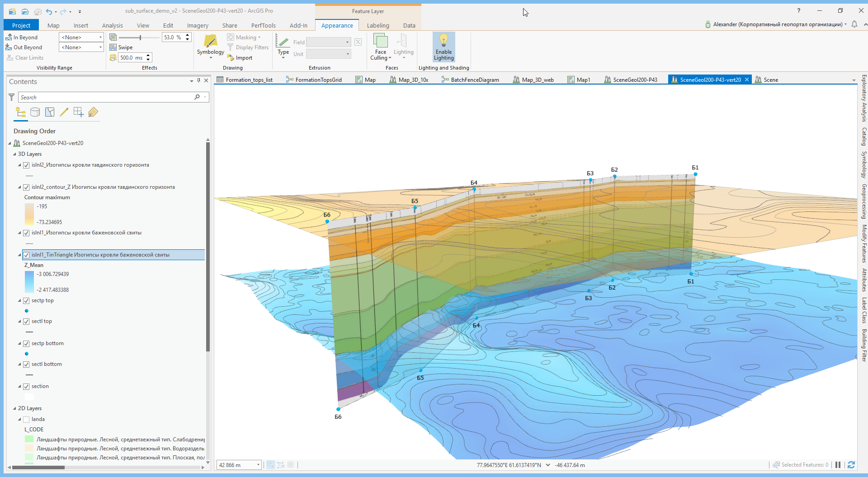This screenshot has width=868, height=477.
Task: Switch to the Map_3D_web view tab
Action: pos(533,79)
